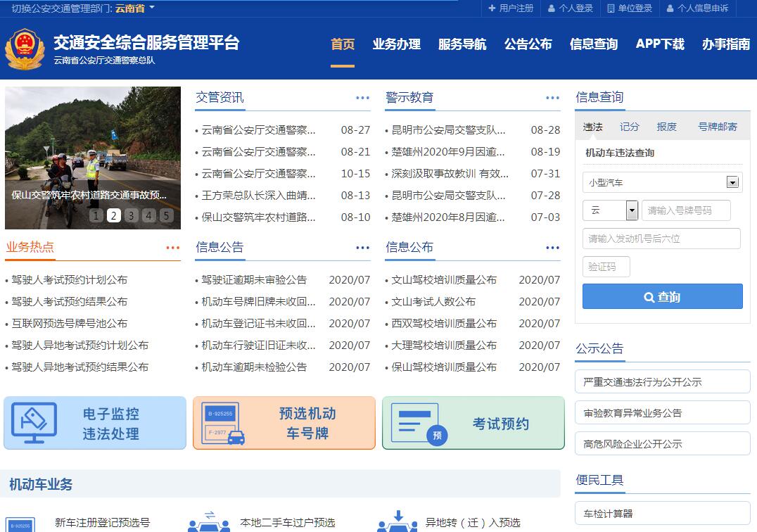Screen dimensions: 757x532
Task: Click the 本地二手车过户预选 transfer icon
Action: pyautogui.click(x=209, y=521)
